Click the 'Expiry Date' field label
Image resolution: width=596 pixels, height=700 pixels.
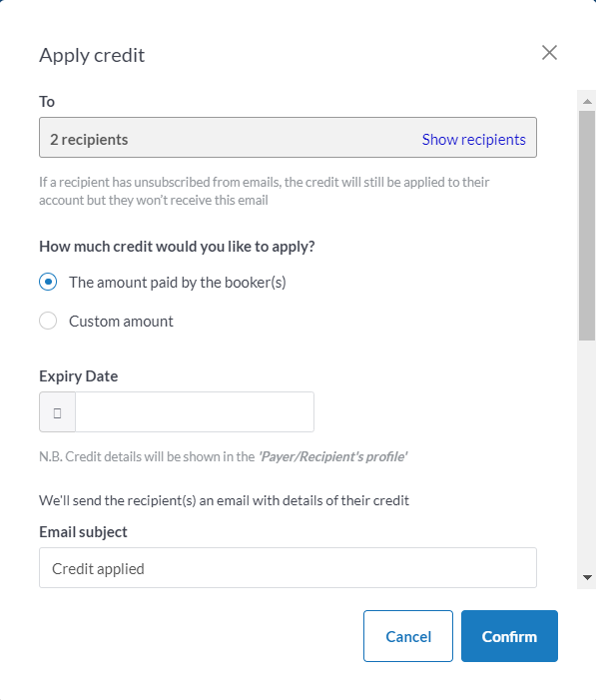point(79,376)
